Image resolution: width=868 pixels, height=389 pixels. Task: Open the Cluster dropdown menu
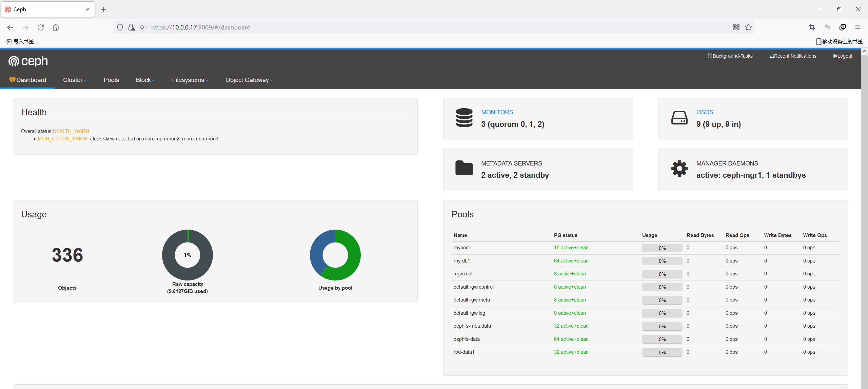[x=74, y=80]
